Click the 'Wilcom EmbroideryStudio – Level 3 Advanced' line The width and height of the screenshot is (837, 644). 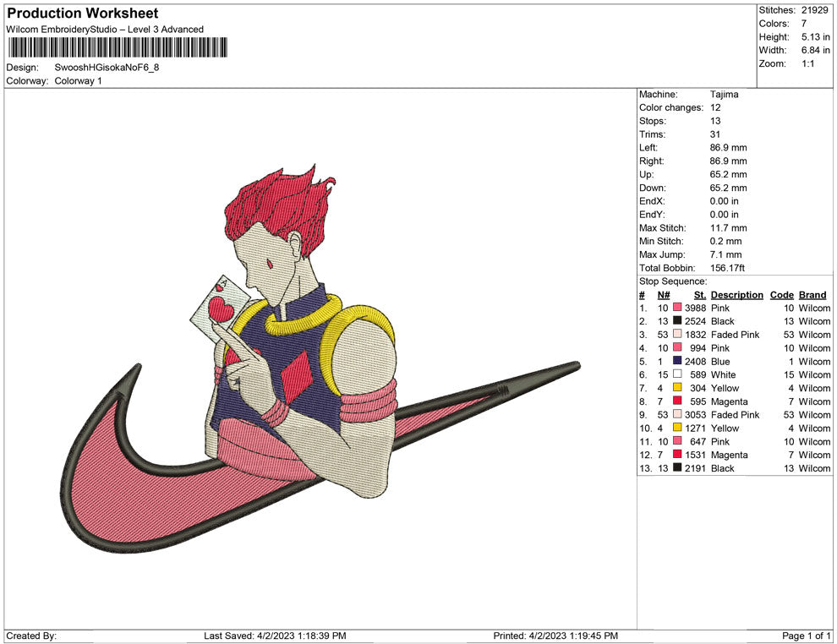coord(105,30)
